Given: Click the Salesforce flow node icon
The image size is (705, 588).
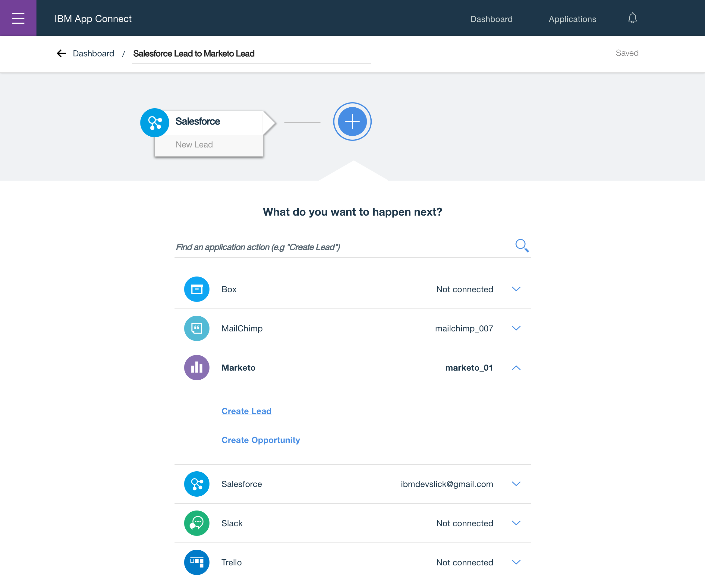Looking at the screenshot, I should coord(155,122).
